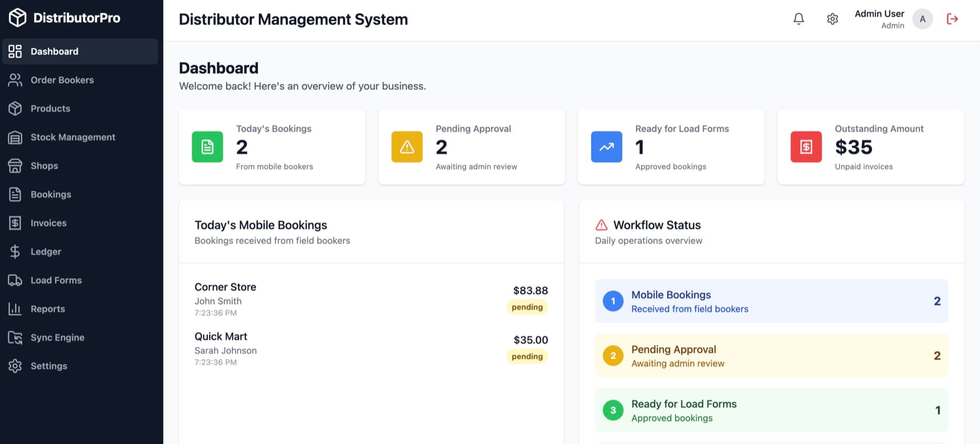Click the blue Ready for Load Forms trend icon

point(607,147)
